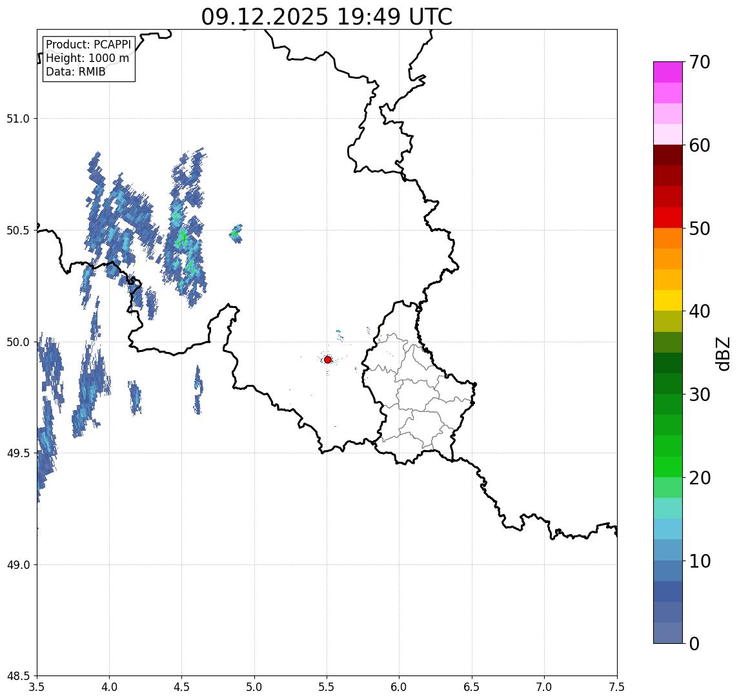
Task: Click the turquoise swatch below 20
Action: pyautogui.click(x=668, y=508)
